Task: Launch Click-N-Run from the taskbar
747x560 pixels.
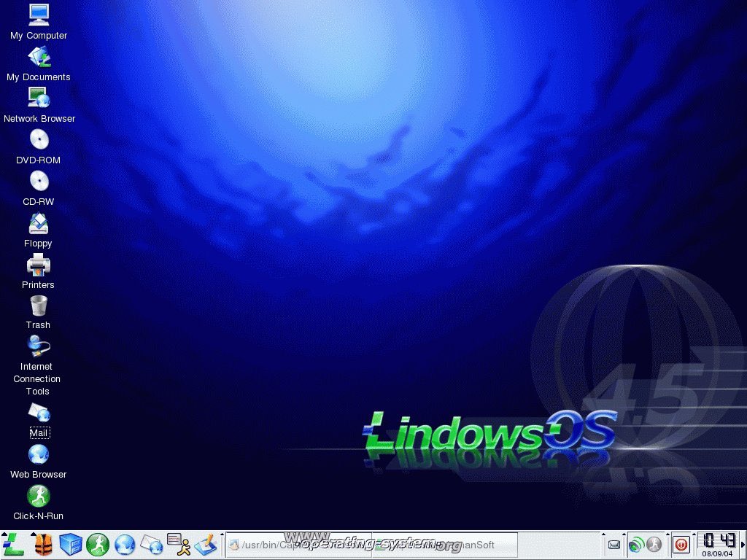Action: [98, 545]
